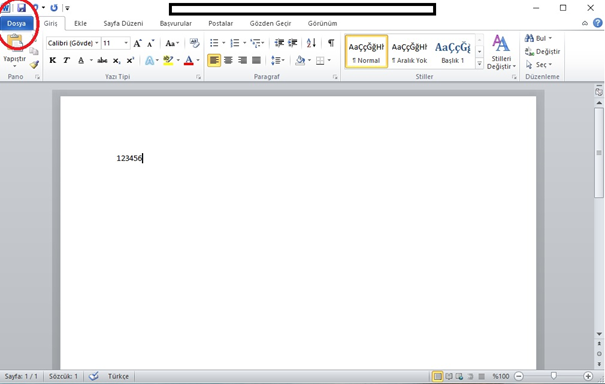The width and height of the screenshot is (605, 384).
Task: Click the spelling check status icon
Action: pyautogui.click(x=94, y=376)
